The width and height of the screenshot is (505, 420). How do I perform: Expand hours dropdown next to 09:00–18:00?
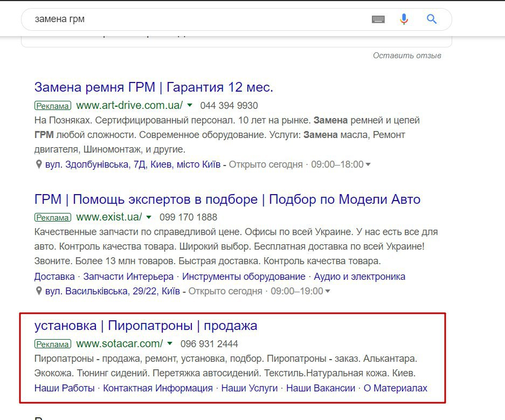(x=368, y=164)
